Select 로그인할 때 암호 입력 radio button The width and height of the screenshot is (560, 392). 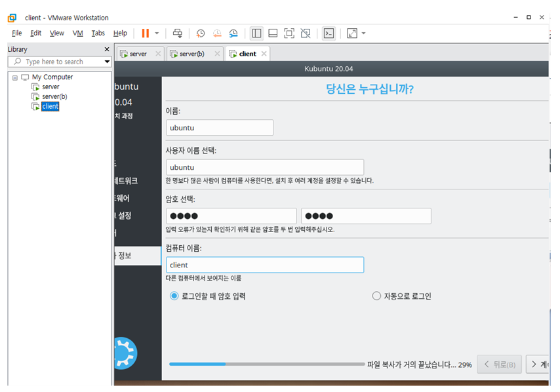(x=174, y=296)
